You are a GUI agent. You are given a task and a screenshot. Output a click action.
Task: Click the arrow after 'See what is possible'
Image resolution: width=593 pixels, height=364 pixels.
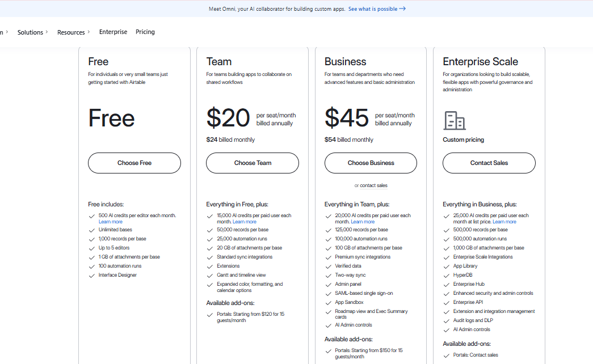402,9
